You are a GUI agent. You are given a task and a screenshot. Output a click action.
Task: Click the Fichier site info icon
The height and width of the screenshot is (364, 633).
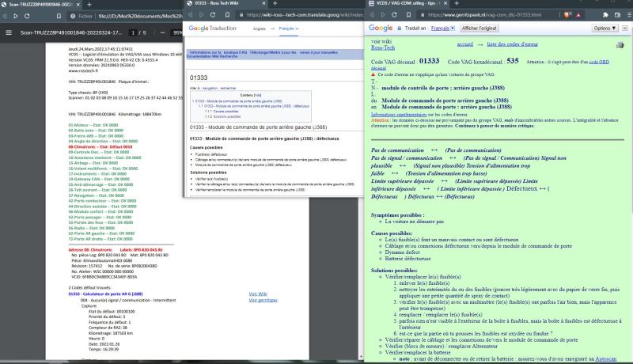click(x=73, y=16)
